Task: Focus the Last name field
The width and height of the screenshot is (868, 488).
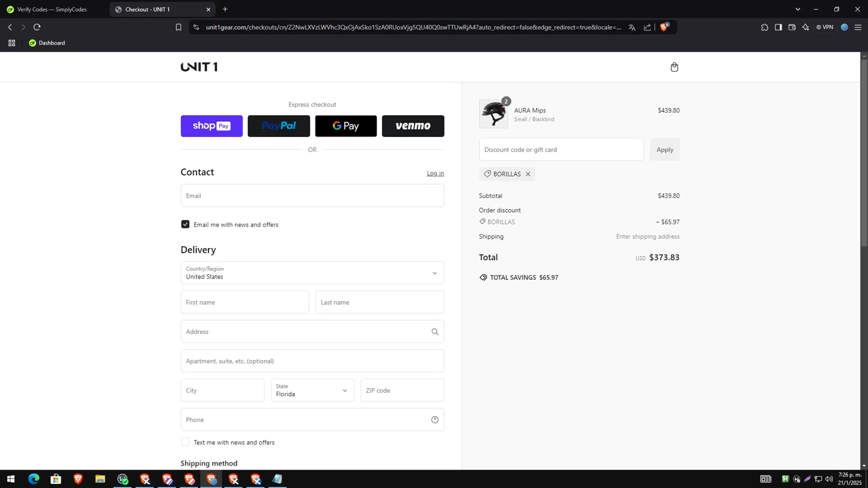Action: tap(380, 302)
